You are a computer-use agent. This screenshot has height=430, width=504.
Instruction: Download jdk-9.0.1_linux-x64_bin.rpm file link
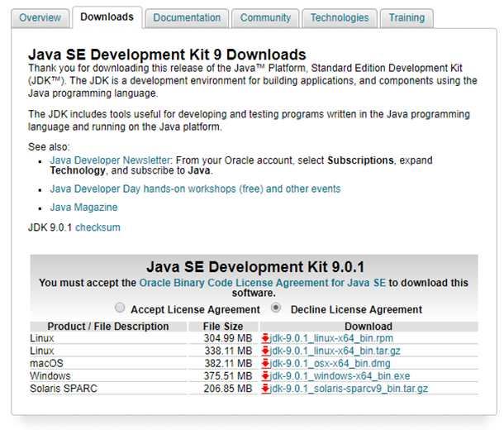click(331, 338)
